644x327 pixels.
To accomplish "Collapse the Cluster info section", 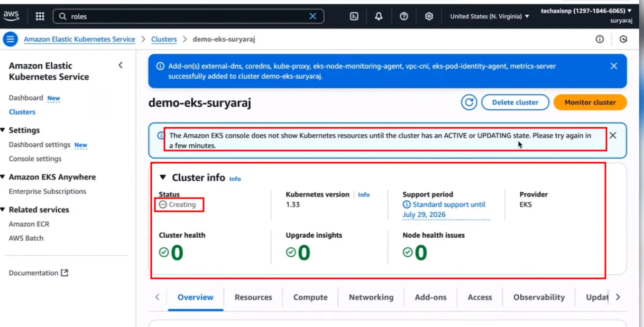I will tap(163, 177).
